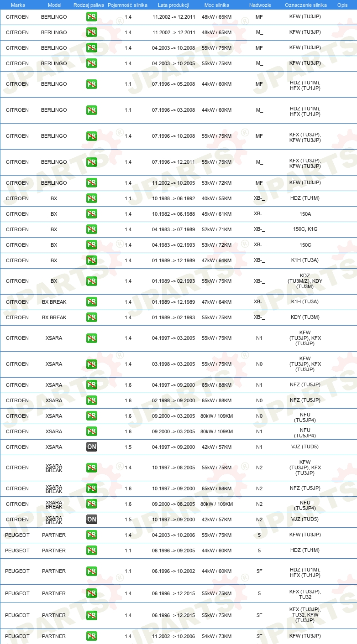Click petrol icon for Xsara 02.1998 -> 09.2000 row
The image size is (357, 644).
(x=92, y=400)
